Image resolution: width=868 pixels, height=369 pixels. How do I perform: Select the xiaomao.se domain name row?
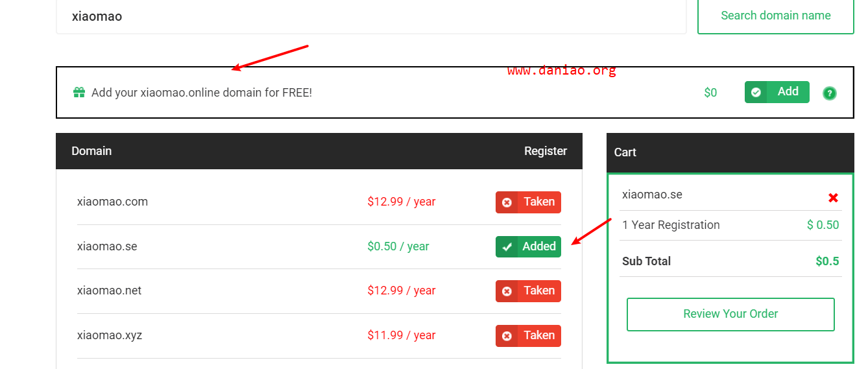pyautogui.click(x=319, y=246)
